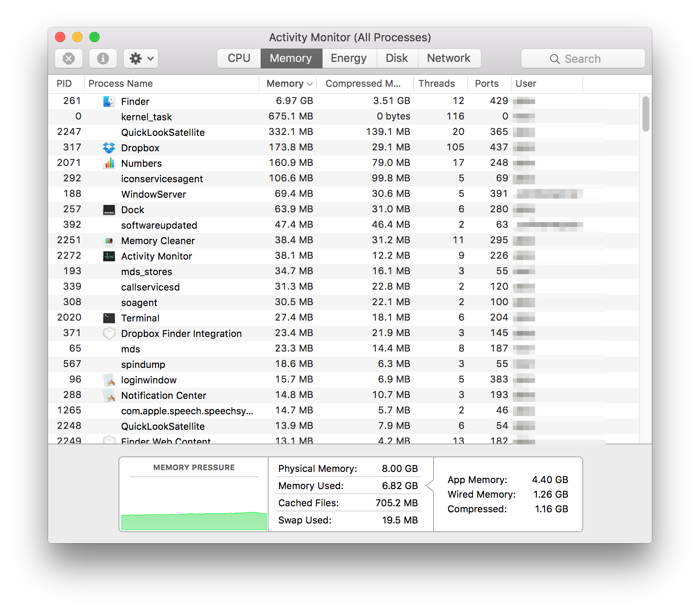The width and height of the screenshot is (700, 612).
Task: Click the Physical Memory 8.00 GB value
Action: [x=400, y=468]
